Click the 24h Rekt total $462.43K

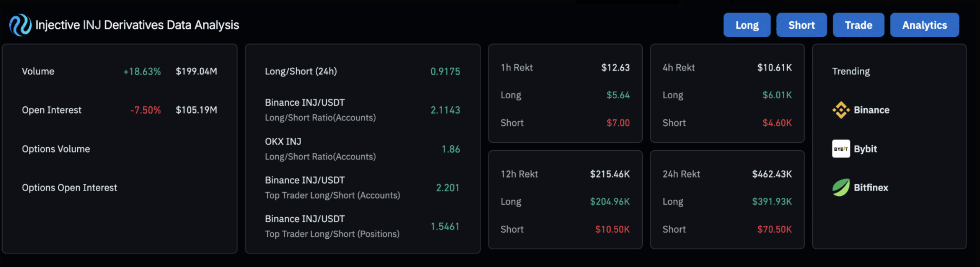pyautogui.click(x=772, y=174)
